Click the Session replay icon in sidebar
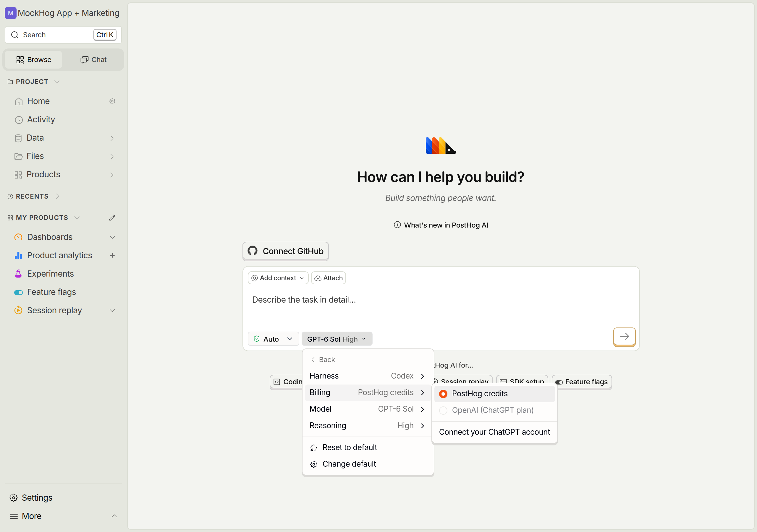757x532 pixels. click(x=18, y=310)
